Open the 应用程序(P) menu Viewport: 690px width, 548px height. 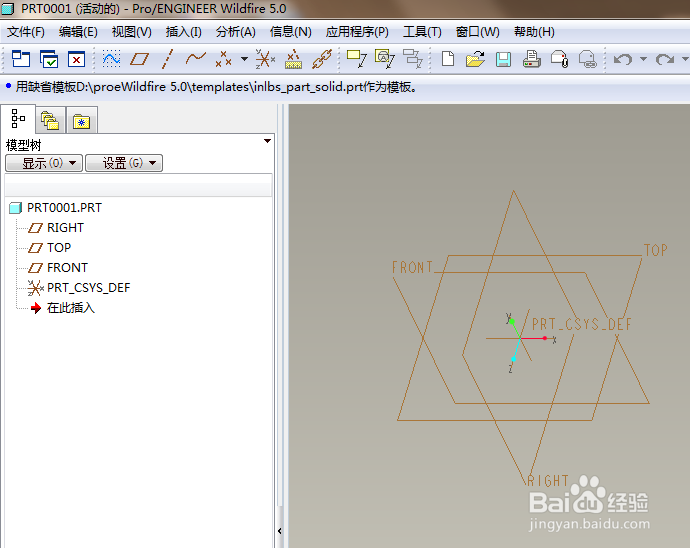coord(357,32)
